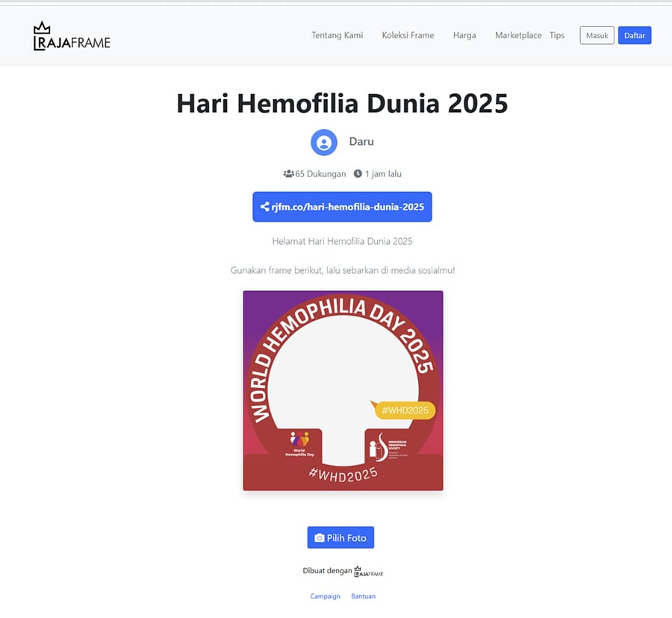
Task: Click the clock icon beside 1 jam lalu
Action: (x=358, y=174)
